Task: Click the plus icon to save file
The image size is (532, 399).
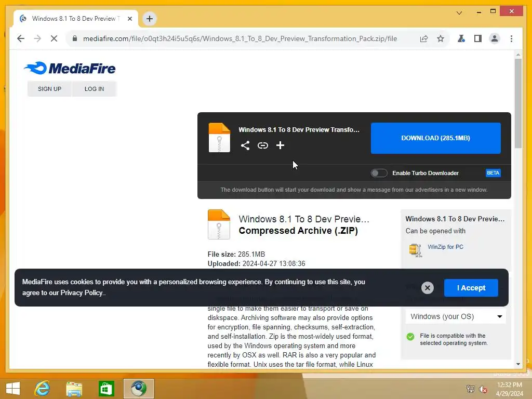Action: click(280, 145)
